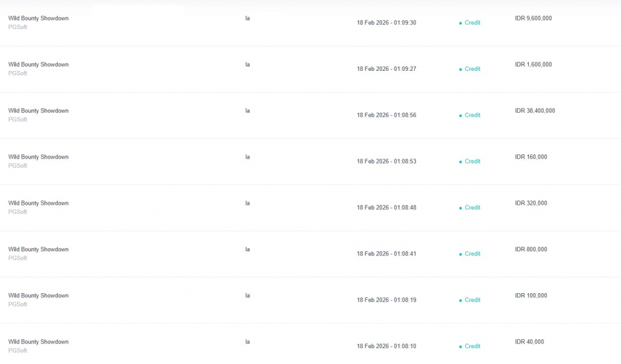Click the Credit label at 01:08:53

click(472, 162)
